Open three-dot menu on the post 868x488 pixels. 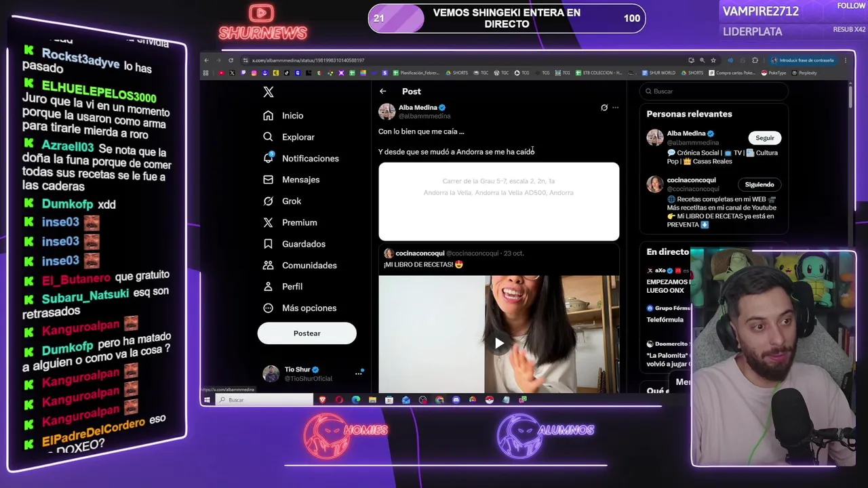tap(616, 107)
